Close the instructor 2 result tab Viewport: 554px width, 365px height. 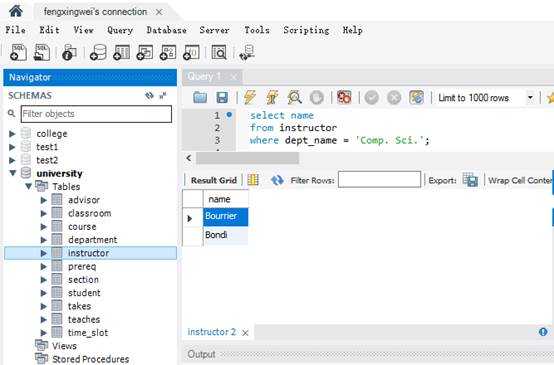point(245,332)
